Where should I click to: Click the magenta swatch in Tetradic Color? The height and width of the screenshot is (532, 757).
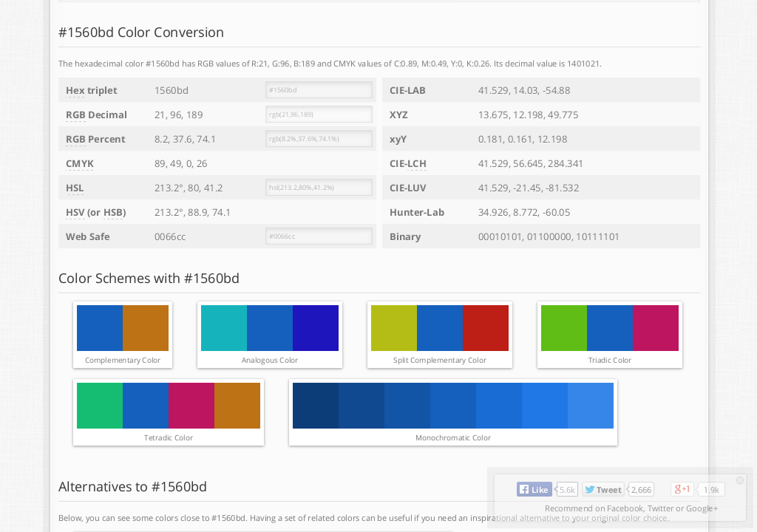[x=191, y=406]
